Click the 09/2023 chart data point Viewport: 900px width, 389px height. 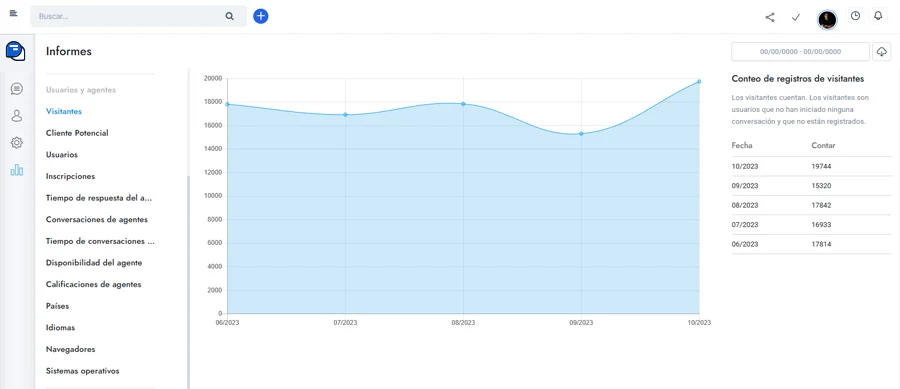[581, 134]
